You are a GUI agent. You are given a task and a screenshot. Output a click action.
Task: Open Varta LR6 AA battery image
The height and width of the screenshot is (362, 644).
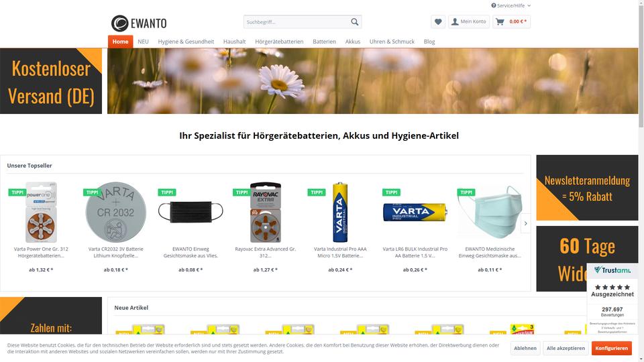(415, 213)
